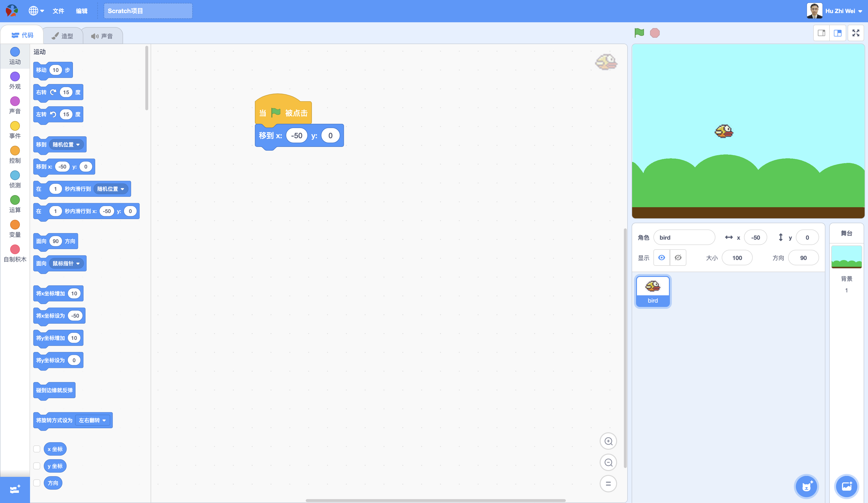Click the palette vertical scrollbar
The height and width of the screenshot is (503, 868).
coord(147,78)
